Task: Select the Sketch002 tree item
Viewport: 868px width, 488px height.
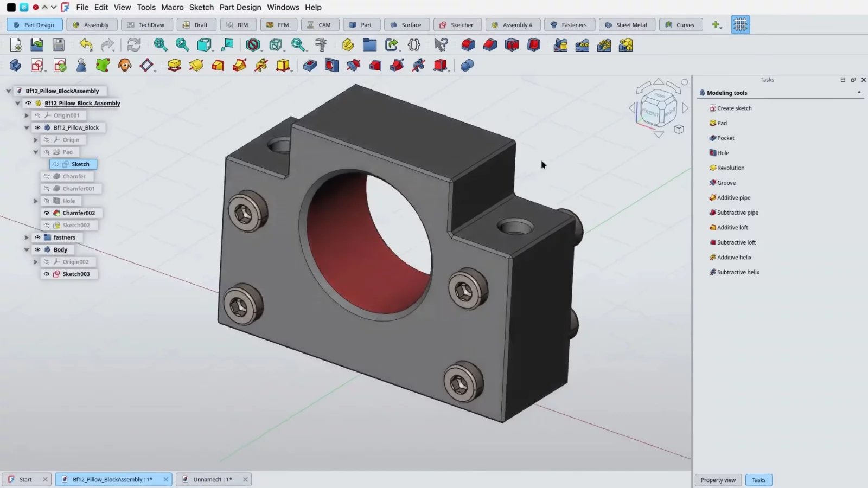Action: pyautogui.click(x=76, y=225)
